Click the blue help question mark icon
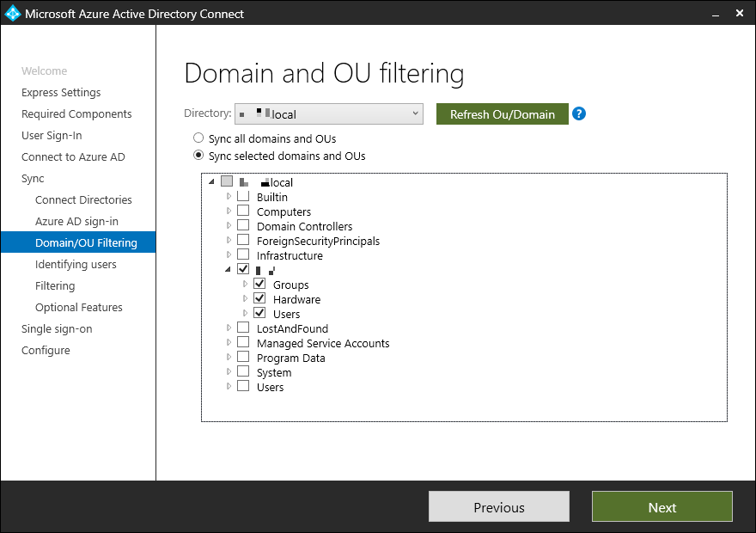 (579, 113)
